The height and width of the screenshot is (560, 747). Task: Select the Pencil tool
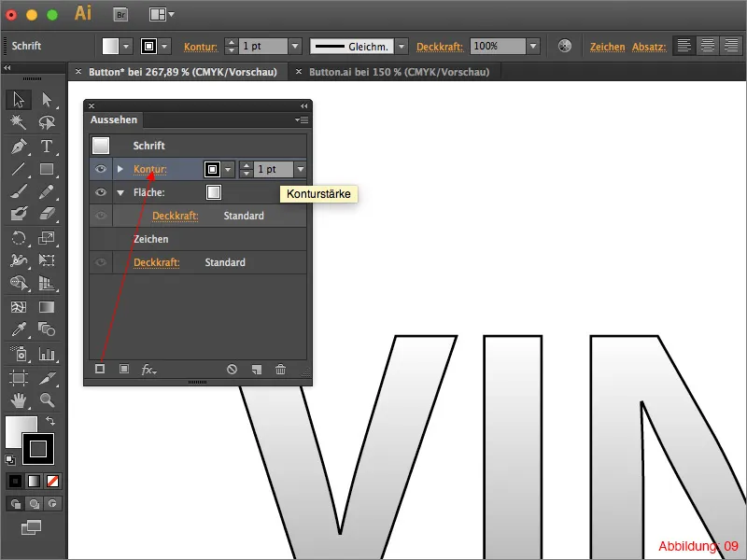(47, 192)
